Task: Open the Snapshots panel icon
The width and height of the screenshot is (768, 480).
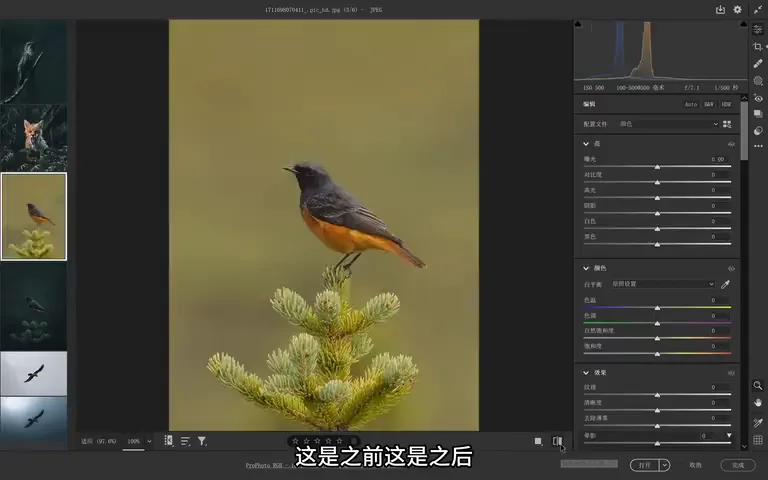Action: pyautogui.click(x=758, y=114)
